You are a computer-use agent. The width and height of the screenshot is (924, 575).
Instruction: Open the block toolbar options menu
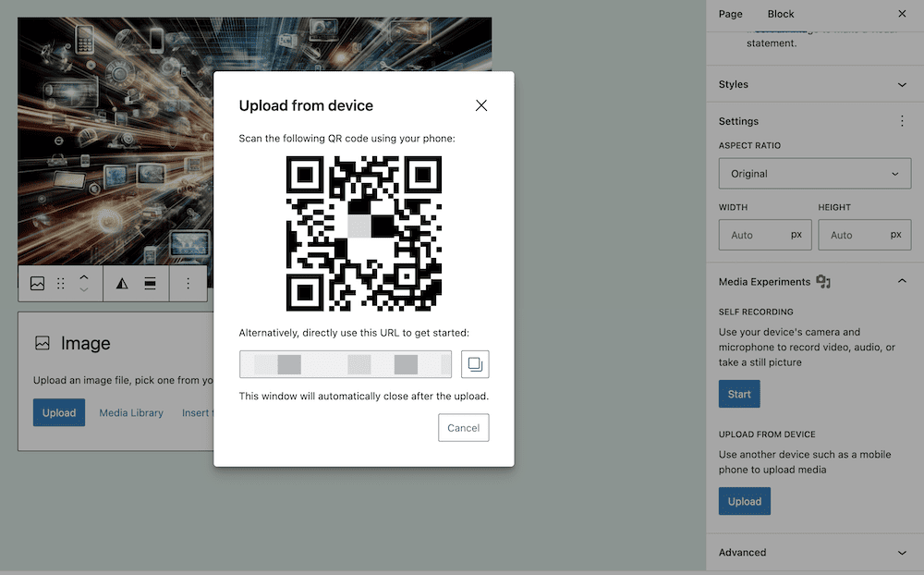[188, 283]
